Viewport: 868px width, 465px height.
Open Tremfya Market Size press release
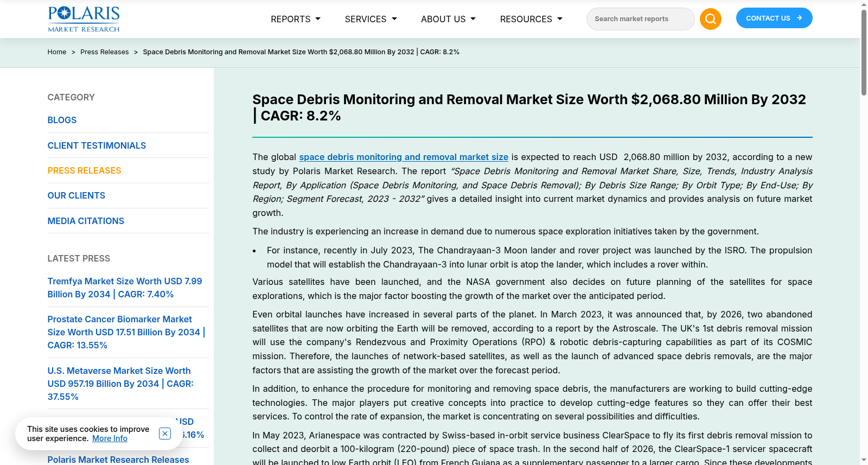coord(125,288)
